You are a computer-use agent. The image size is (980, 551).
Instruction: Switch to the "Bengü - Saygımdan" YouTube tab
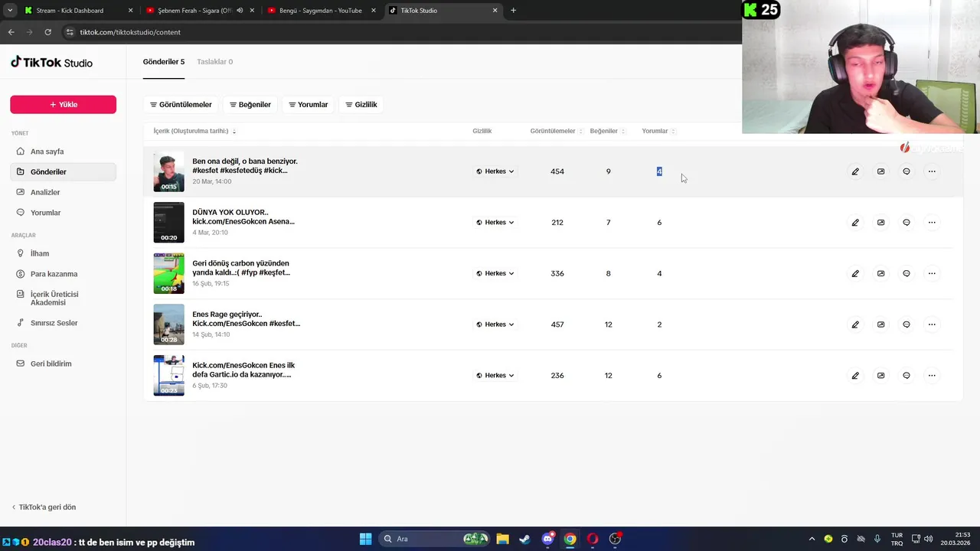coord(321,11)
